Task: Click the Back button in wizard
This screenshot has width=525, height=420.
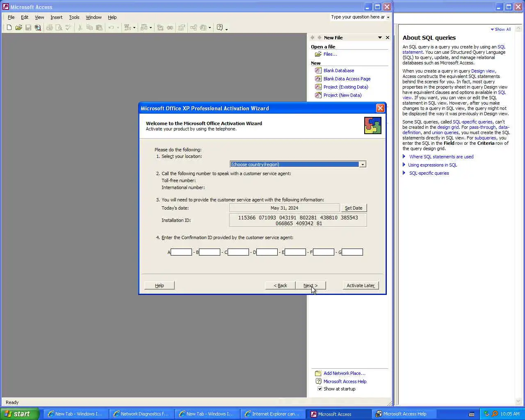Action: [x=281, y=285]
